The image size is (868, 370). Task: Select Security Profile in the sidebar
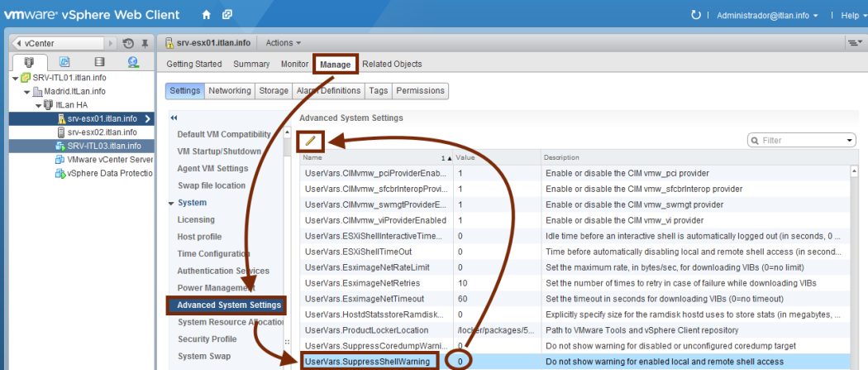[207, 339]
